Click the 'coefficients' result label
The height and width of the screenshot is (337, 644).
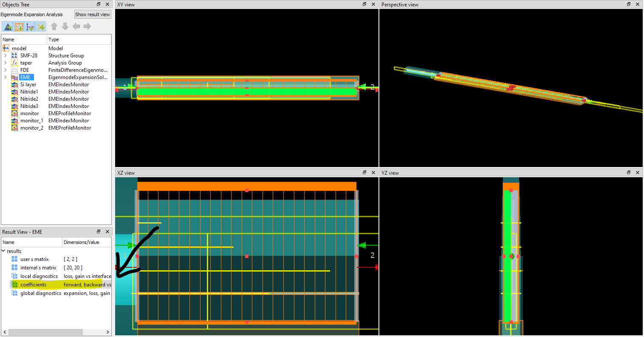pyautogui.click(x=33, y=285)
